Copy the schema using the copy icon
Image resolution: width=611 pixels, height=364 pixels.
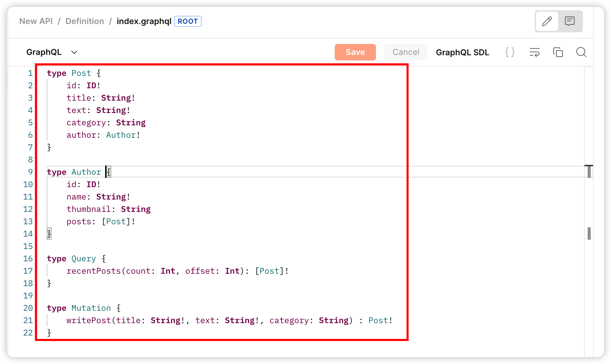coord(558,52)
